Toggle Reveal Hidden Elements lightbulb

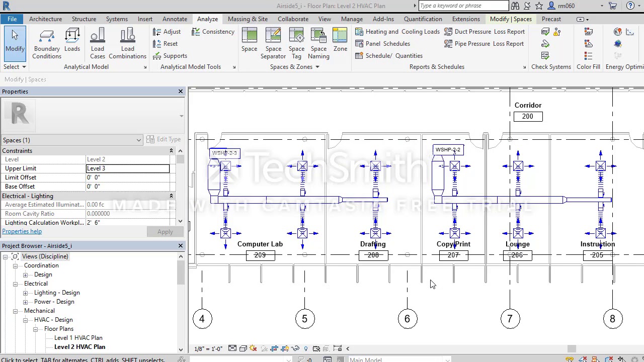click(x=305, y=348)
